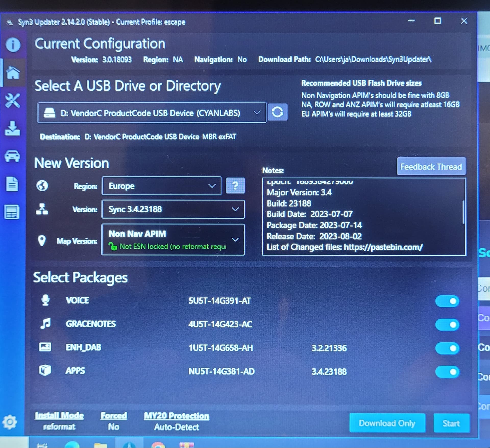Refresh the USB drive list
This screenshot has width=490, height=448.
(277, 112)
